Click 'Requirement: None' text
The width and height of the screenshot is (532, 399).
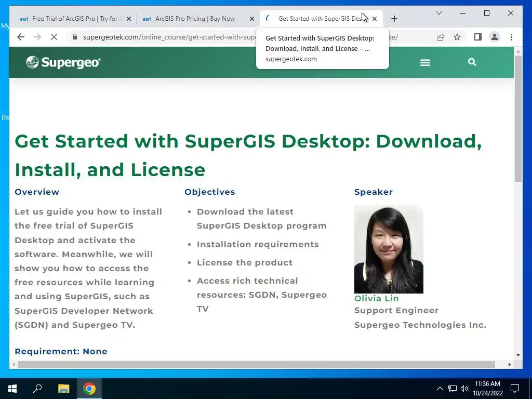[x=61, y=352]
